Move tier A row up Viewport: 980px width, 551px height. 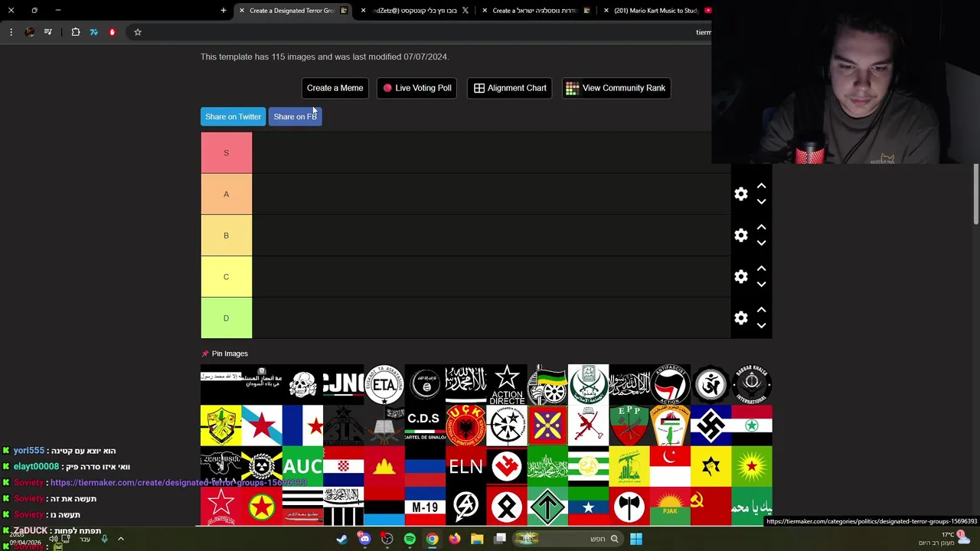(x=761, y=186)
